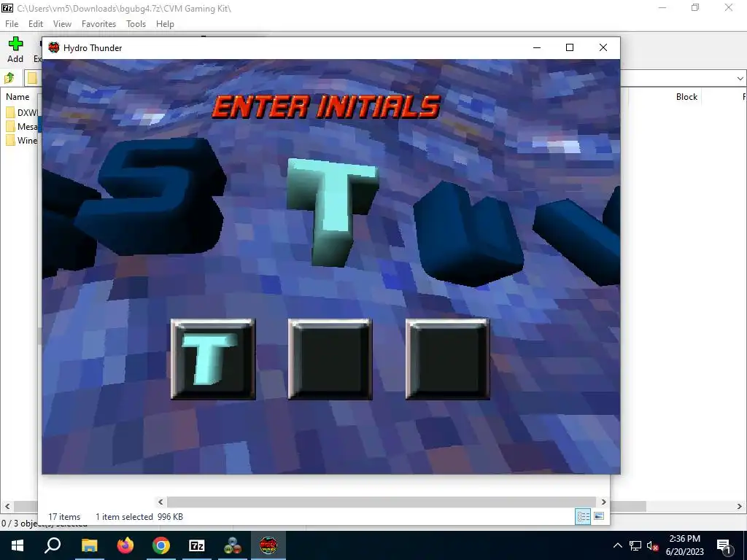Select the Mesa folder row
Screen dimensions: 747x560
point(23,127)
